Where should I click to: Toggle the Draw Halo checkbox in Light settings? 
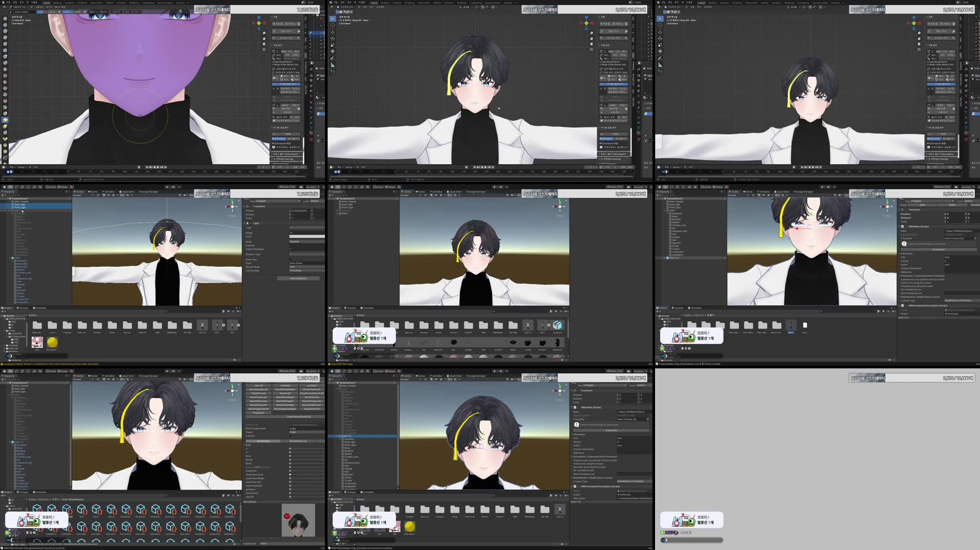291,260
